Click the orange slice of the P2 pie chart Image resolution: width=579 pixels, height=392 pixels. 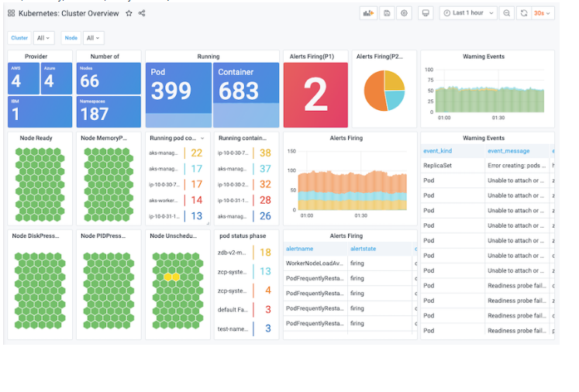pos(373,92)
